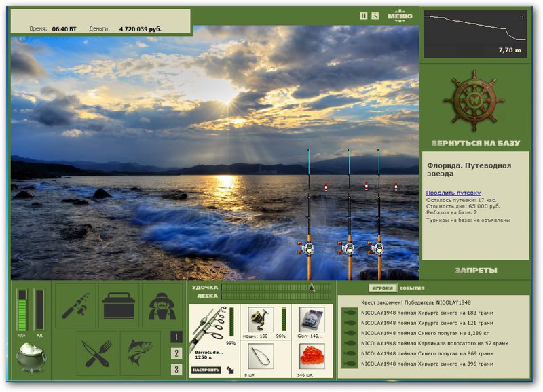Open the jumping fish catch icon
Viewport: 543px width, 392px height.
[x=141, y=353]
